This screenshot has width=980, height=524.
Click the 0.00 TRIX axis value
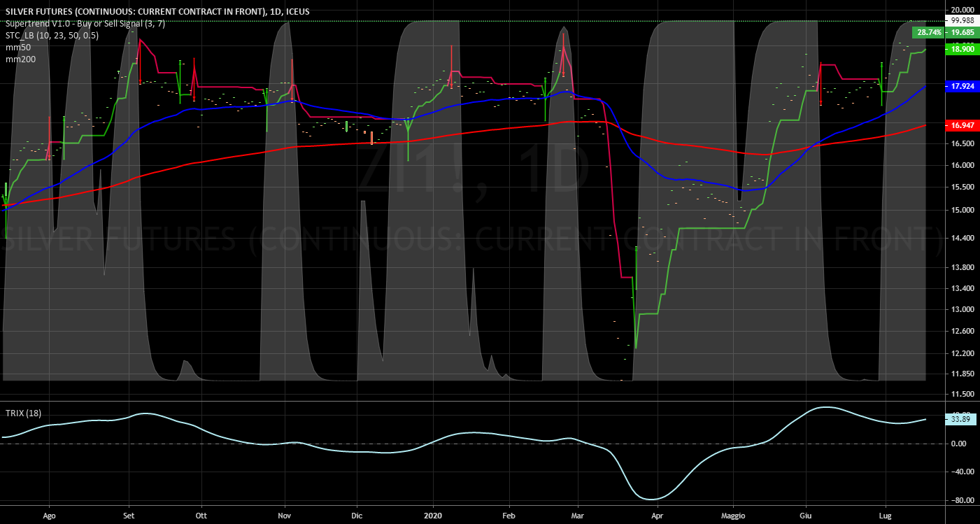coord(958,444)
